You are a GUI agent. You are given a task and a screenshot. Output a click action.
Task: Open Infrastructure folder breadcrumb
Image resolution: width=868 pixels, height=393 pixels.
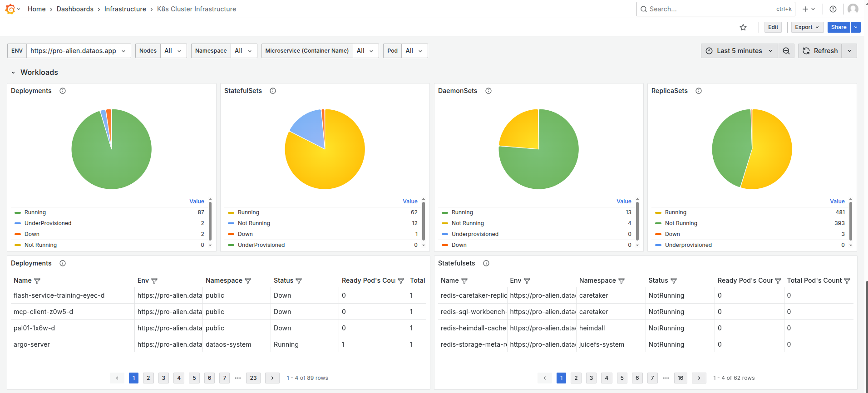[125, 9]
